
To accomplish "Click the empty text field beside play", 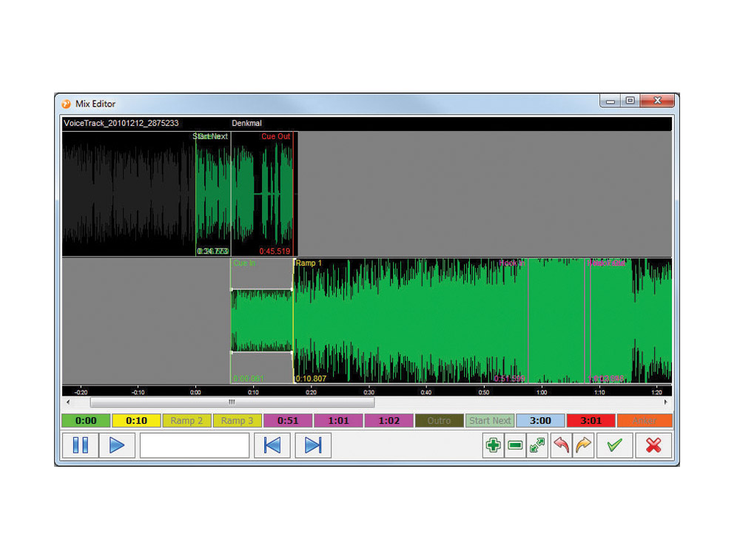I will point(195,445).
